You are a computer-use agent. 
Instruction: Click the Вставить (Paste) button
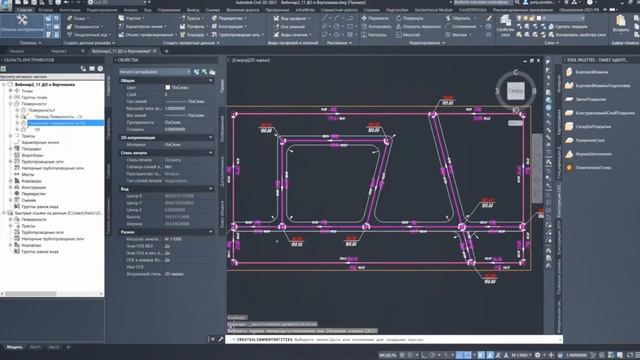point(620,23)
